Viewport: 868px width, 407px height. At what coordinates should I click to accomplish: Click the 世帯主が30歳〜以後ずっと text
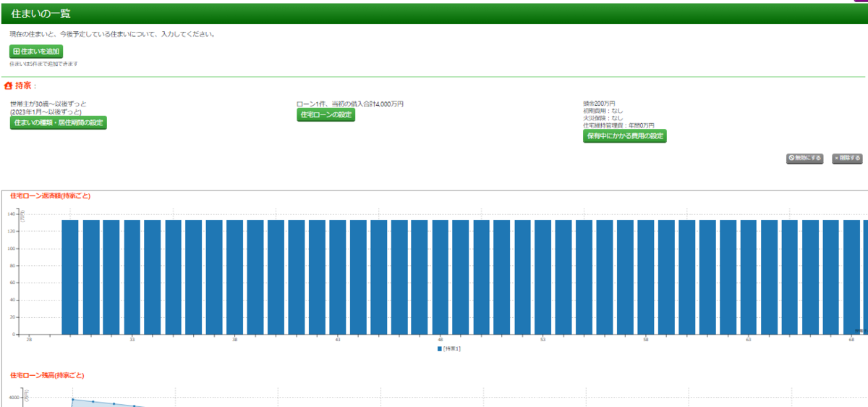(x=48, y=104)
